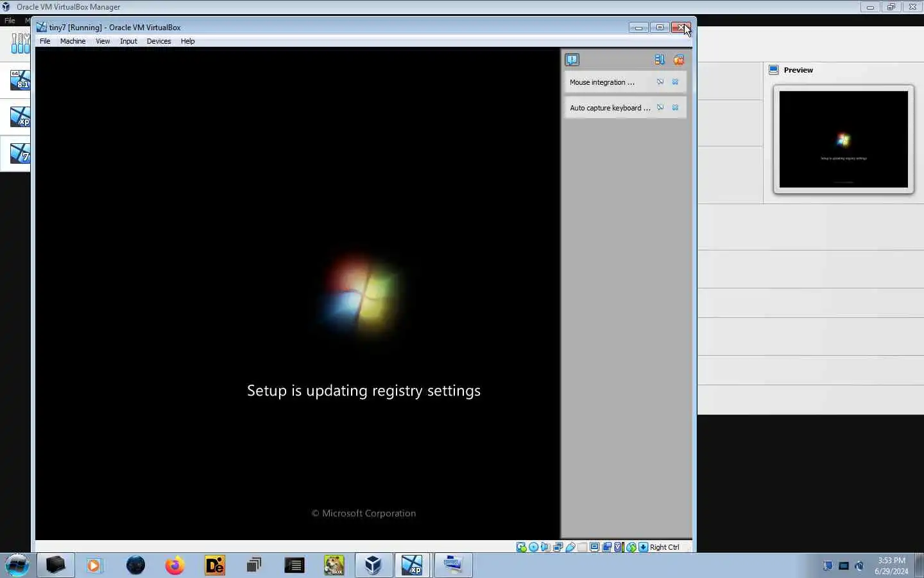Click the Show desktop strip at taskbar end
924x578 pixels.
pos(920,566)
